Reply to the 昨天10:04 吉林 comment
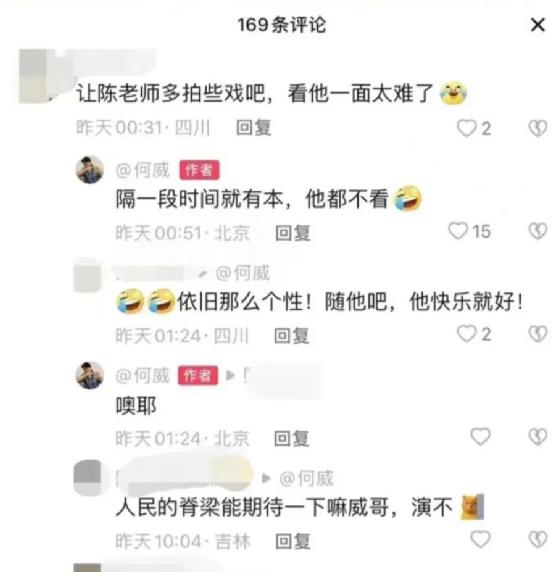Screen dimensions: 553x572 pos(293,541)
